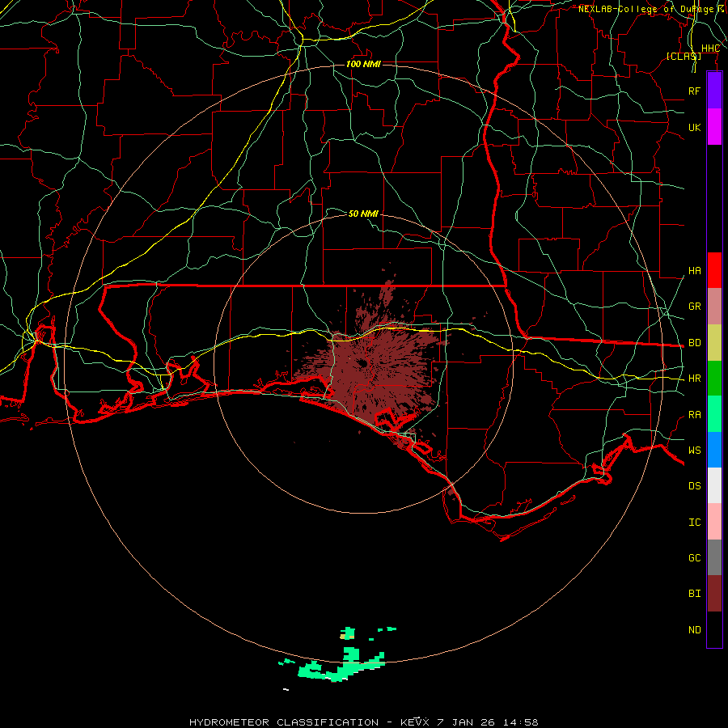Click the DS white legend swatch
728x728 pixels.
point(714,485)
